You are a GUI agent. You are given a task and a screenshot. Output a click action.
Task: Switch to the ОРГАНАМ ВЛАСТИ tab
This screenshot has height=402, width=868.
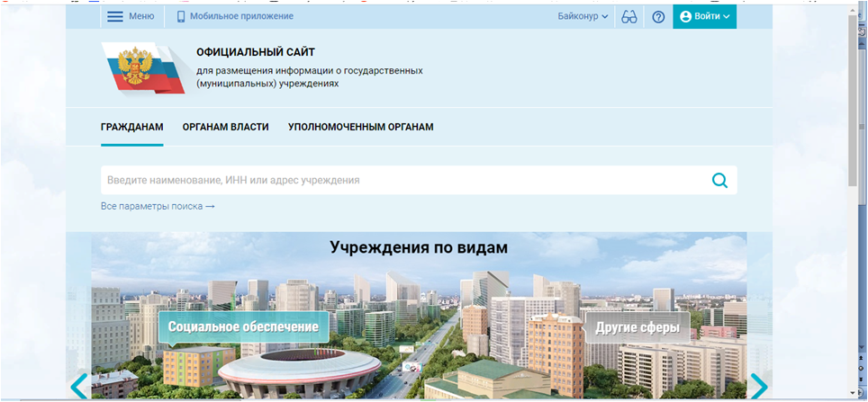pos(225,127)
